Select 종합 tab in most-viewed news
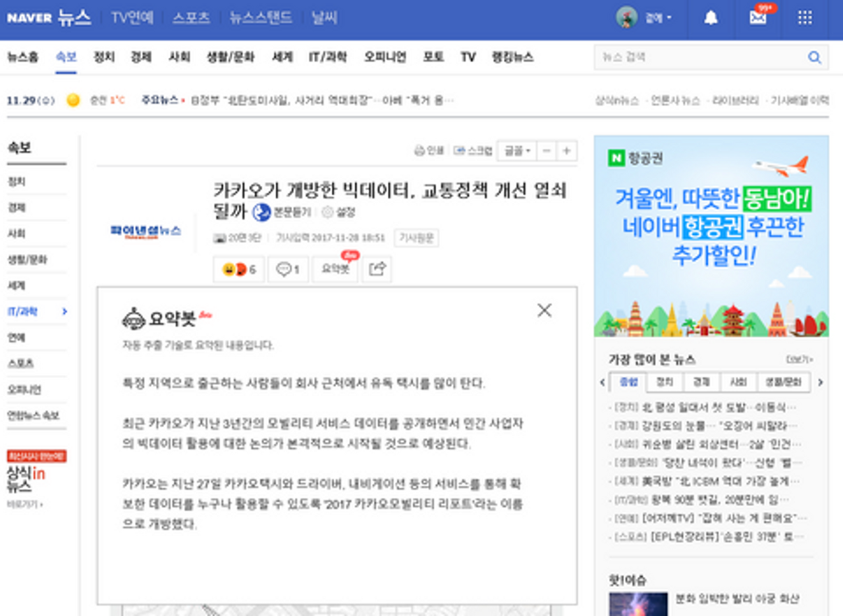 coord(628,382)
